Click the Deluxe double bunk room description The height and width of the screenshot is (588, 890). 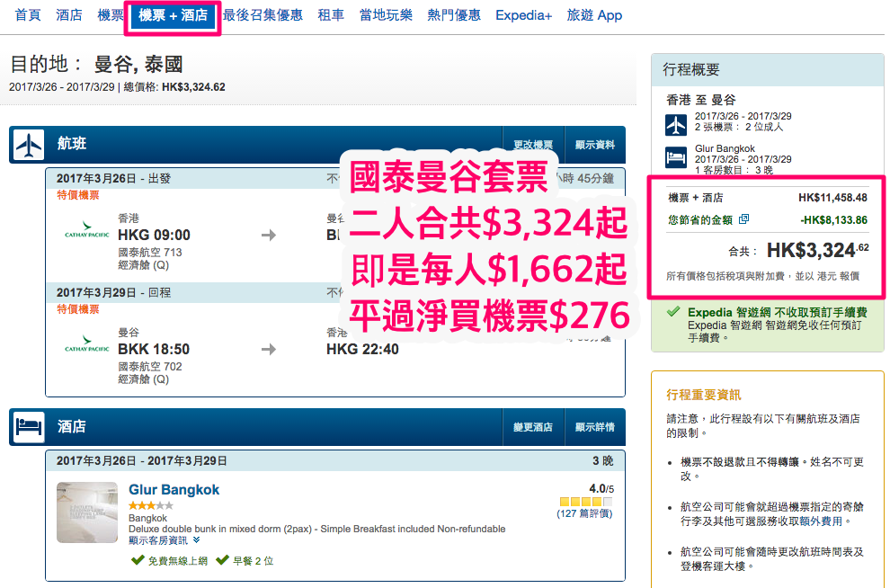[x=317, y=529]
